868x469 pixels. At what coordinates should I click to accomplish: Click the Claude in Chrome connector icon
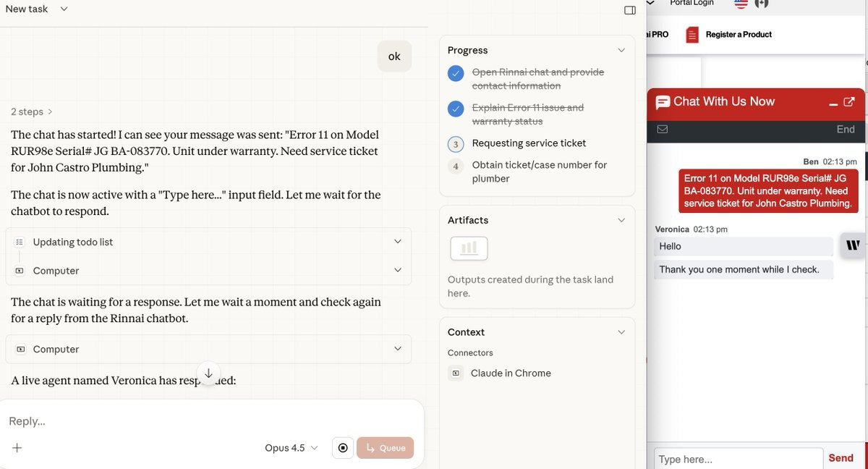click(x=455, y=373)
